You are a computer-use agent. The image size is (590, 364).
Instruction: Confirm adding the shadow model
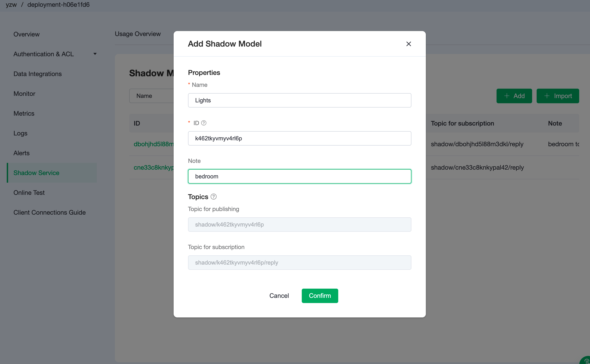tap(320, 296)
